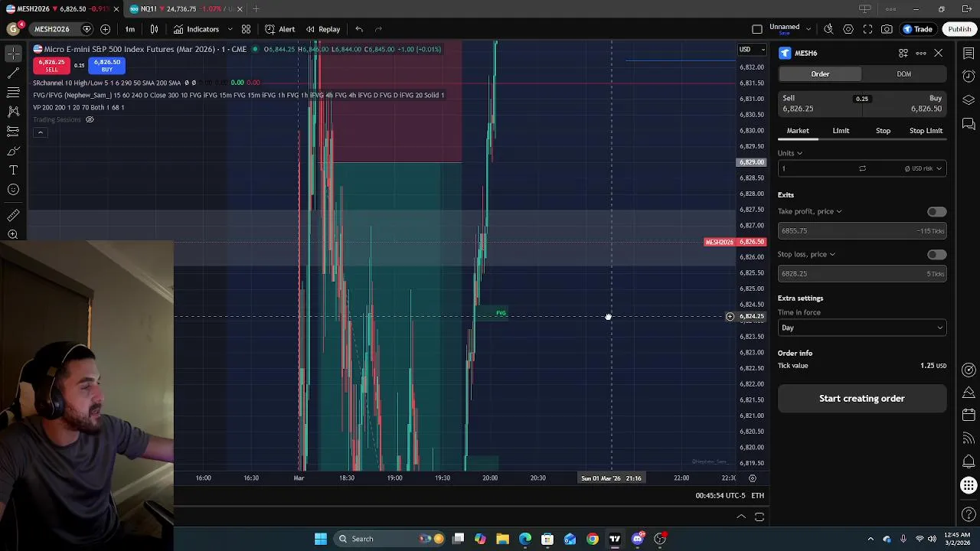Click the compare or add symbol plus icon
This screenshot has width=980, height=551.
pos(105,29)
